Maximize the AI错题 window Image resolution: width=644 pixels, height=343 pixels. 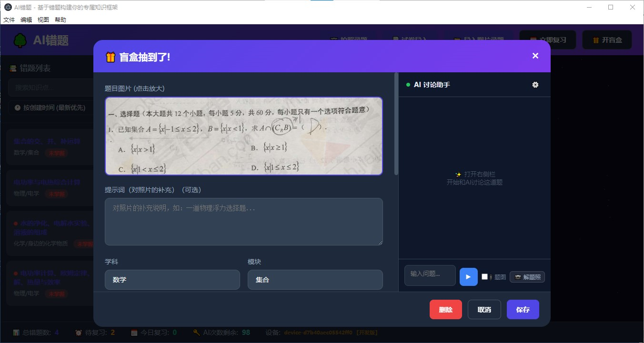(x=611, y=7)
